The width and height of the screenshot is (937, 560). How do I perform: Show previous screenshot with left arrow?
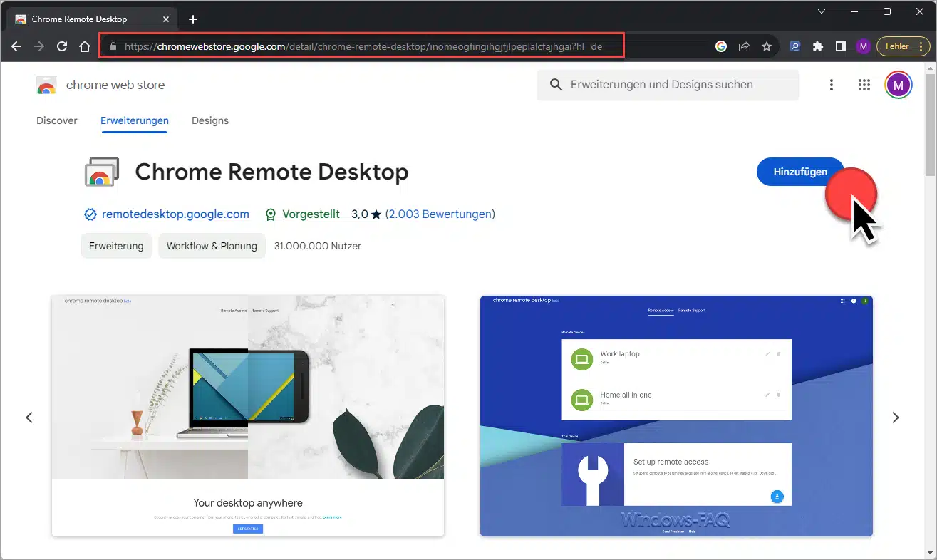[29, 418]
